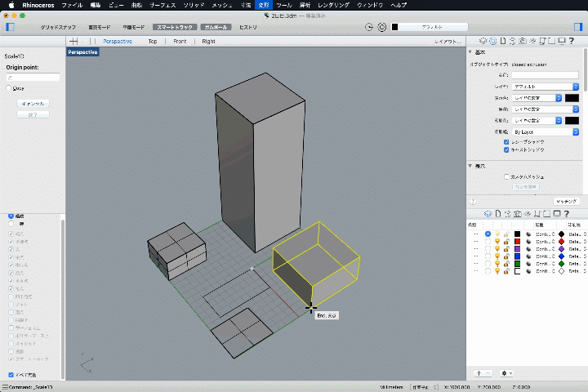
Task: Open the gear options dropdown below layer list
Action: tap(506, 373)
